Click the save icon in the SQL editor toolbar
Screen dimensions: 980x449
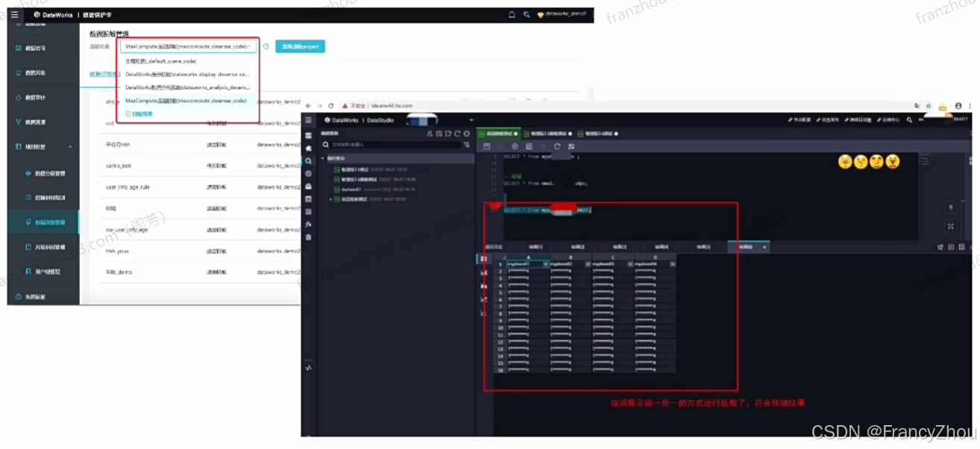coord(487,147)
